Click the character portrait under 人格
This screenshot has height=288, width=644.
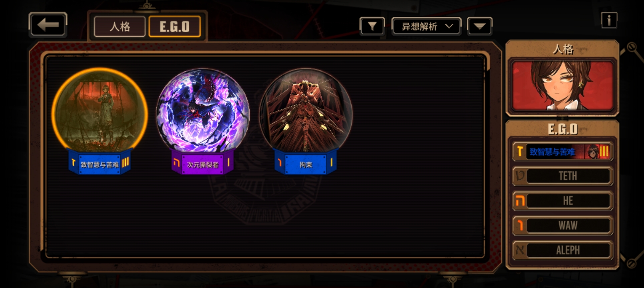(563, 86)
